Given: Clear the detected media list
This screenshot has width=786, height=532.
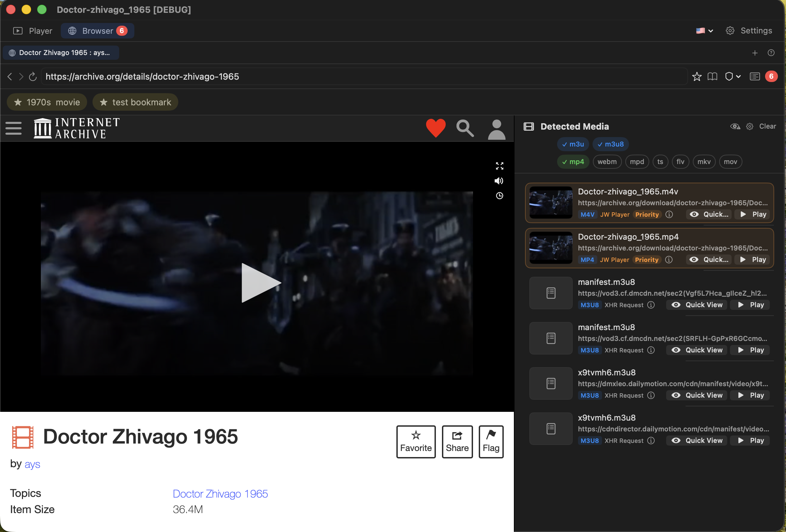Looking at the screenshot, I should [767, 127].
